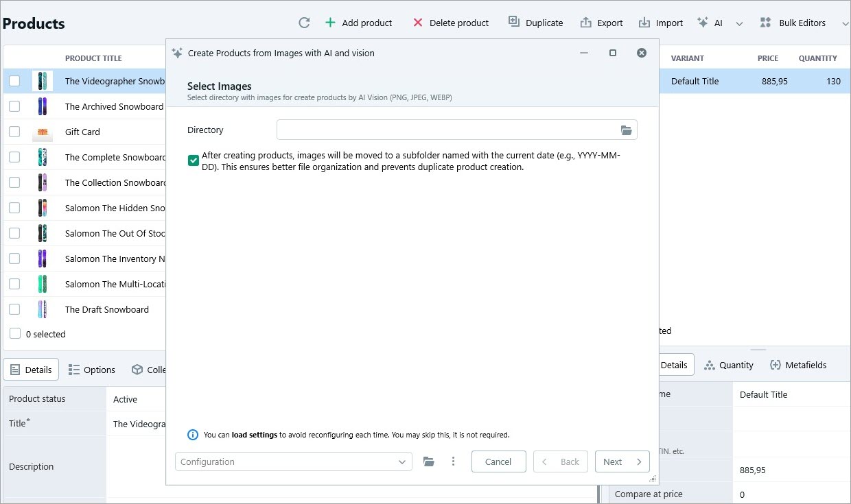
Task: Expand the toolbar overflow chevron at far right
Action: [845, 22]
